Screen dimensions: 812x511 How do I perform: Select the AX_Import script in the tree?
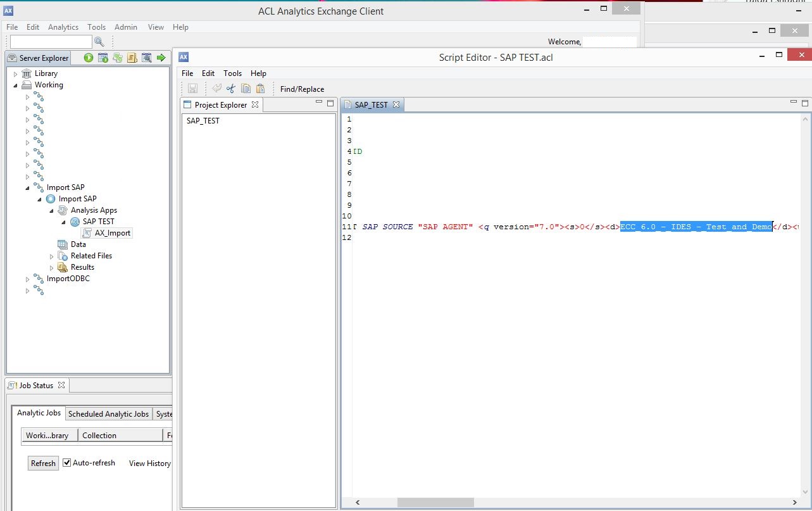point(112,233)
